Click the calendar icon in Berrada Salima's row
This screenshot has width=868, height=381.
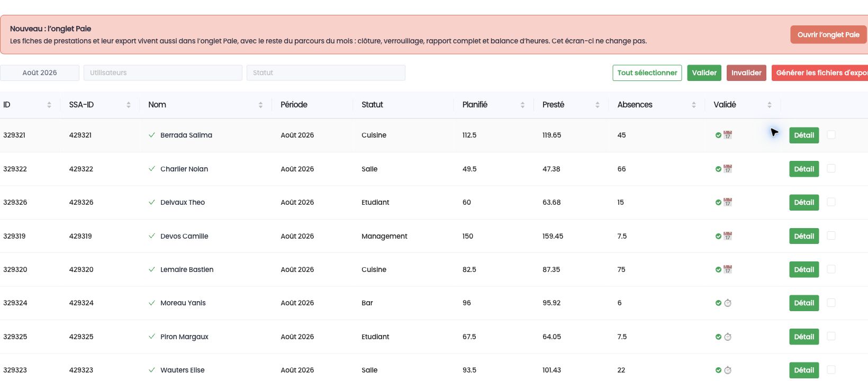[x=728, y=135]
